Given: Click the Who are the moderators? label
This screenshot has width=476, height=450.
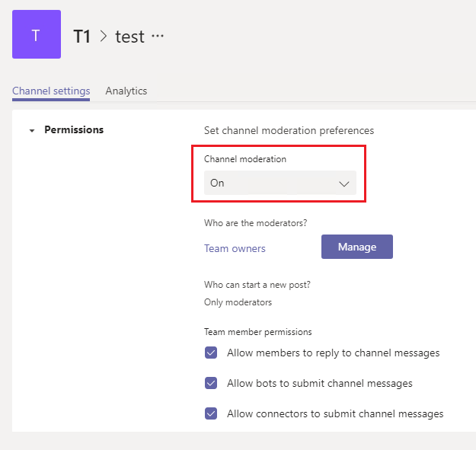Looking at the screenshot, I should pos(256,223).
